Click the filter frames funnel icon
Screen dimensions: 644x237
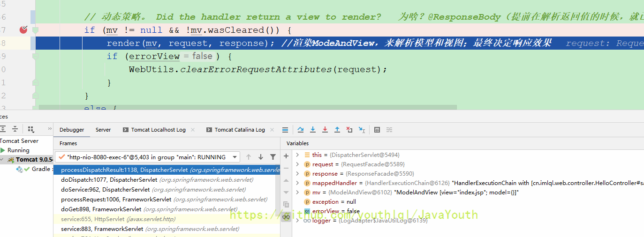point(273,157)
